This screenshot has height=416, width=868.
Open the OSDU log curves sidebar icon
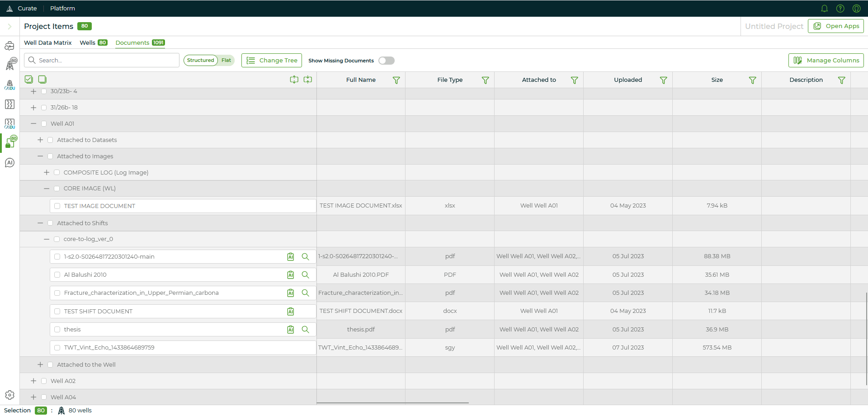(9, 124)
